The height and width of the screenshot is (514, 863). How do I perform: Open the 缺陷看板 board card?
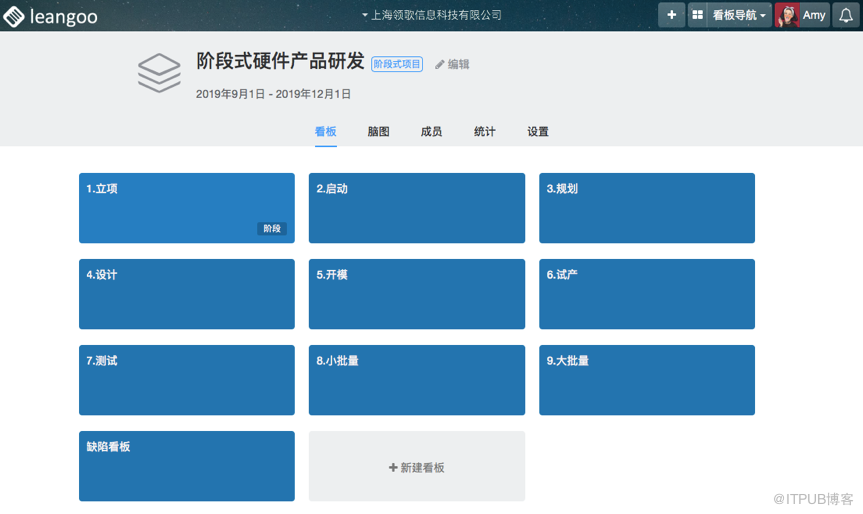pos(187,466)
